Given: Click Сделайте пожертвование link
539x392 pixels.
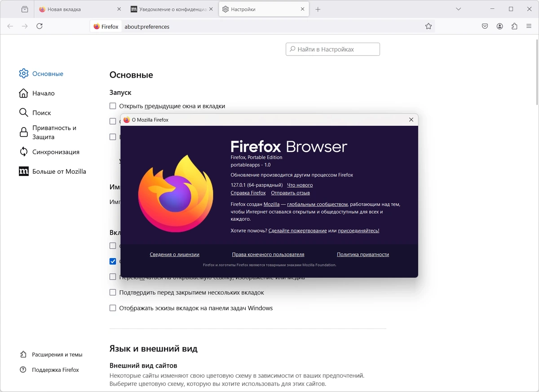Looking at the screenshot, I should click(297, 231).
